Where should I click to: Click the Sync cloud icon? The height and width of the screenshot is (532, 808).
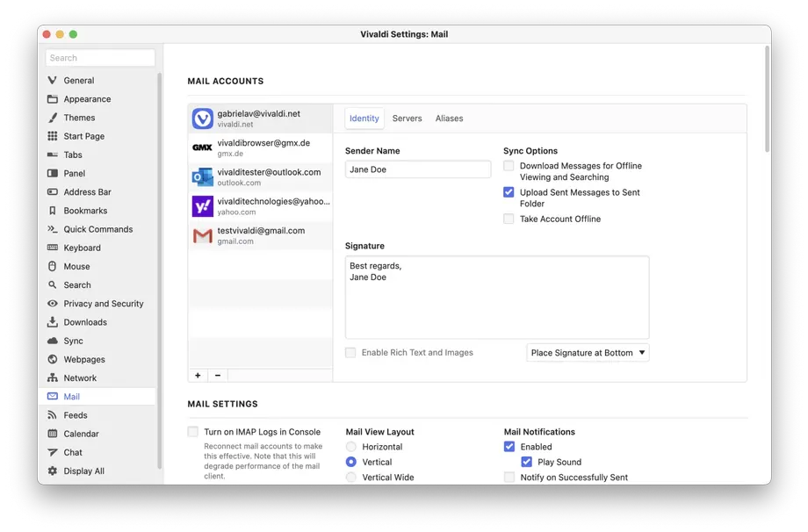[x=52, y=341]
